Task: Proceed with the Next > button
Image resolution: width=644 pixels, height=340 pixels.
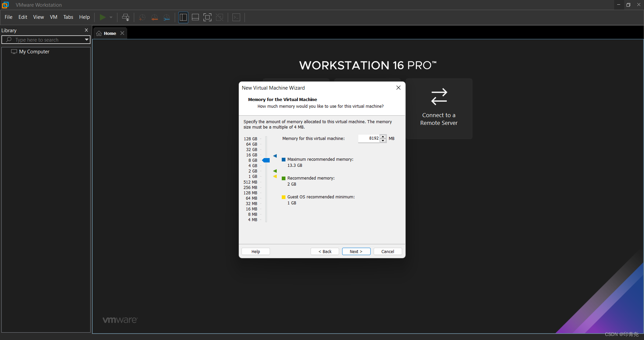Action: click(356, 251)
